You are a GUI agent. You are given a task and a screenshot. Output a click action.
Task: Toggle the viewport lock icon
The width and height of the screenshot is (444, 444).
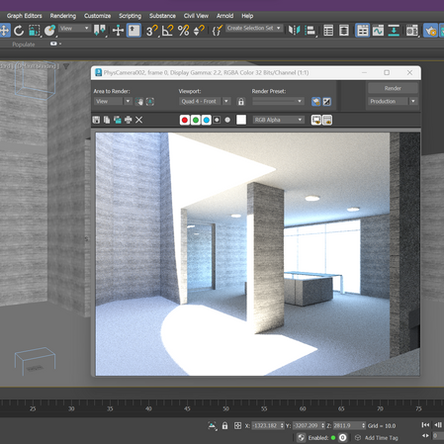(x=241, y=102)
